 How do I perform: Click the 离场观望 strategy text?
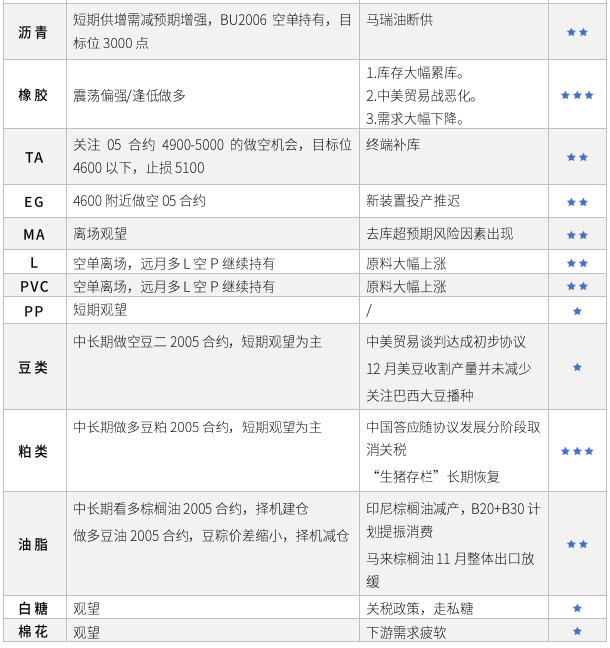point(100,234)
